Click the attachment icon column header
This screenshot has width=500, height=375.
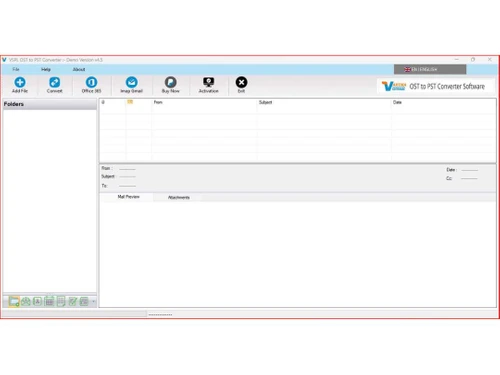click(x=103, y=102)
